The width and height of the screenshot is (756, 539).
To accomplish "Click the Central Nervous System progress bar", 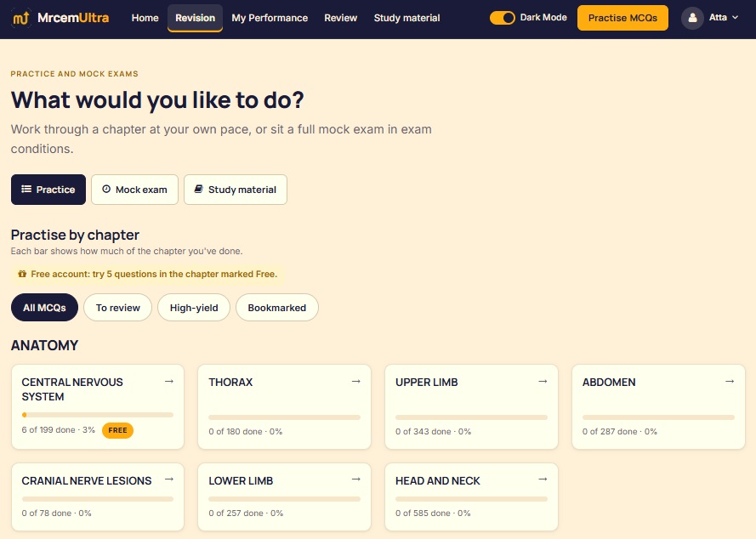I will point(98,415).
